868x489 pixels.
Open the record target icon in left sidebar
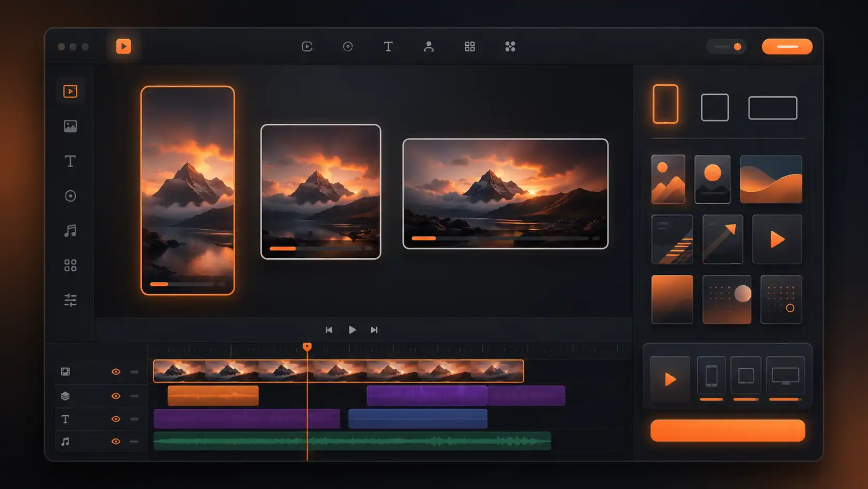tap(71, 196)
